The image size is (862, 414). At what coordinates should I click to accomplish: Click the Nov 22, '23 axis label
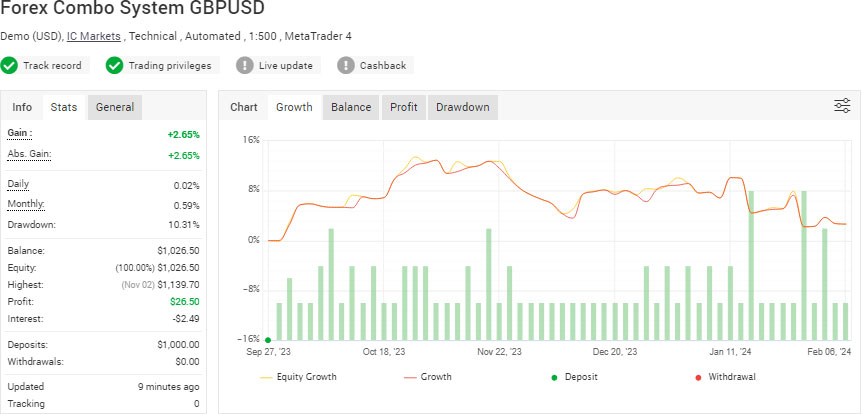tap(500, 352)
